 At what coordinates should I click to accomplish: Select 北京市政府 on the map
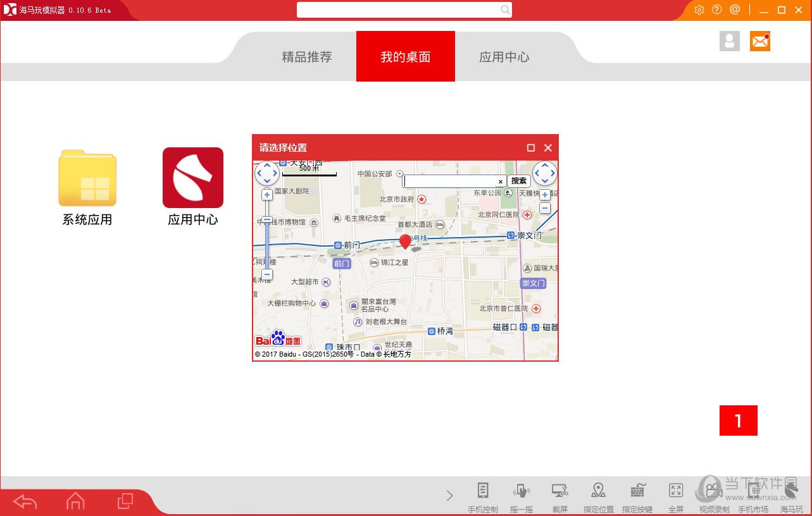tap(403, 199)
